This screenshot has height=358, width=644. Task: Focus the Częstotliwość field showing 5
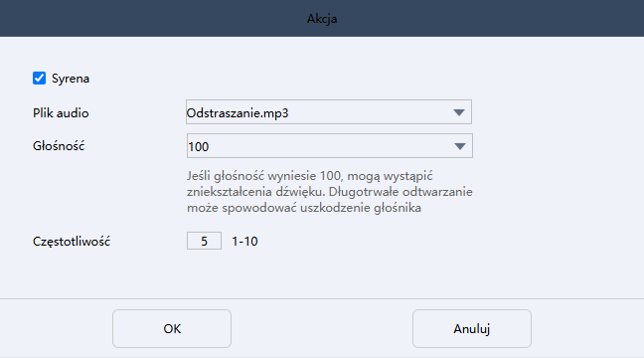tap(204, 241)
